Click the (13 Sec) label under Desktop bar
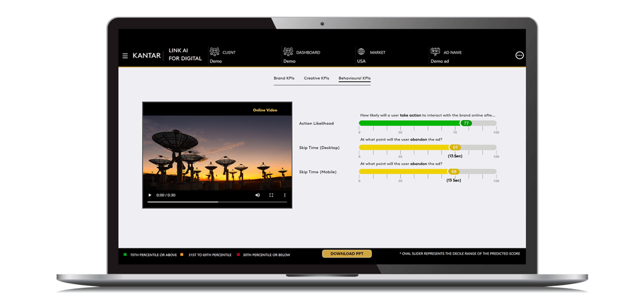This screenshot has width=644, height=308. pos(455,155)
